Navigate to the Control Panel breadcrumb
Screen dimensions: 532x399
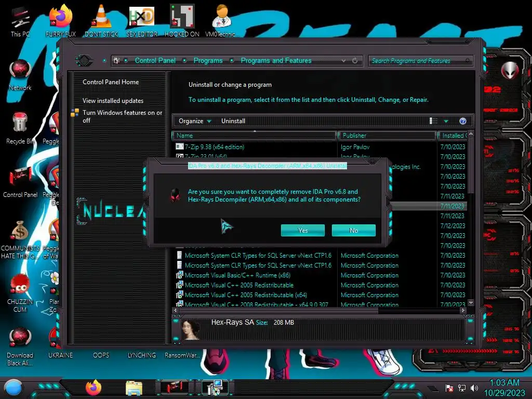click(155, 60)
